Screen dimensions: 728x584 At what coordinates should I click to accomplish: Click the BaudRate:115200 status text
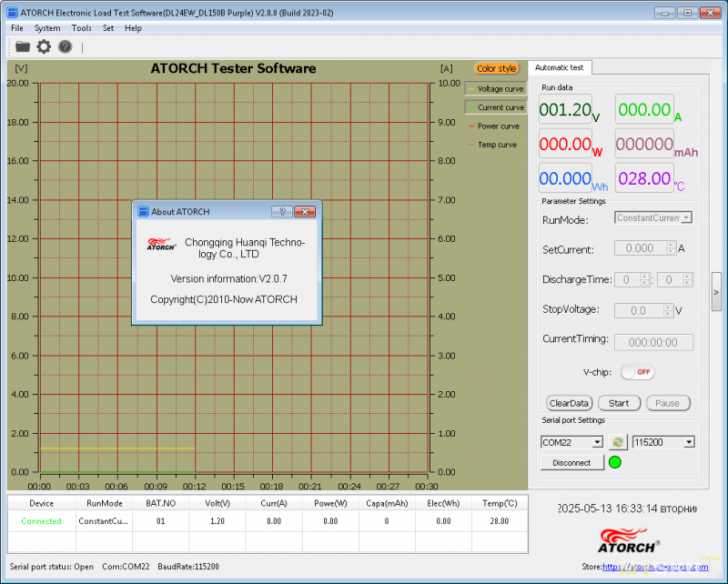(188, 567)
